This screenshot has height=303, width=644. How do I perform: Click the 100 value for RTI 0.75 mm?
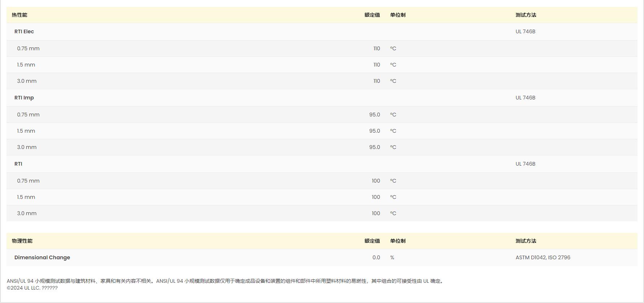click(x=376, y=181)
